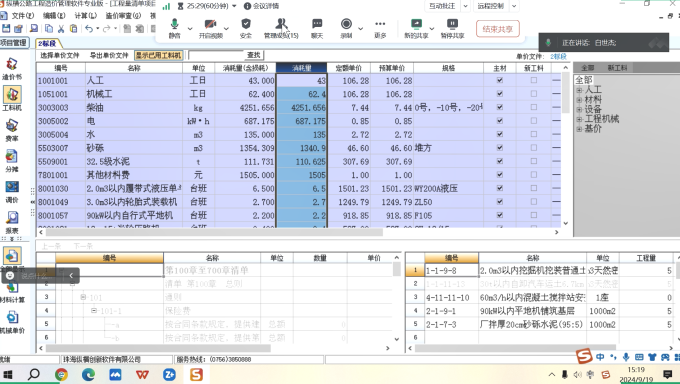Viewport: 680px width, 384px height.
Task: Open the 聊天 chat icon
Action: click(x=317, y=28)
